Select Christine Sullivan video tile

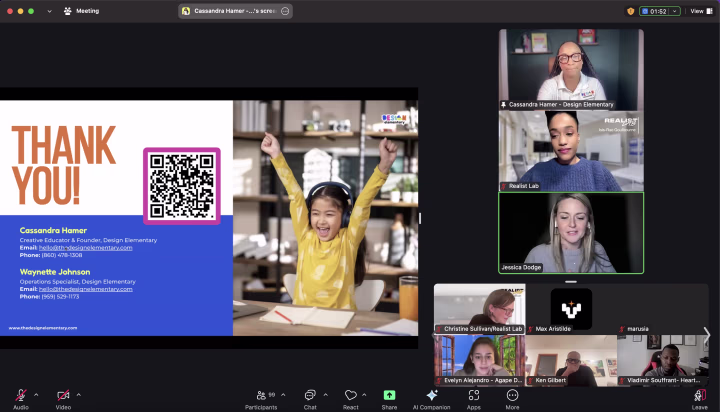click(x=480, y=309)
